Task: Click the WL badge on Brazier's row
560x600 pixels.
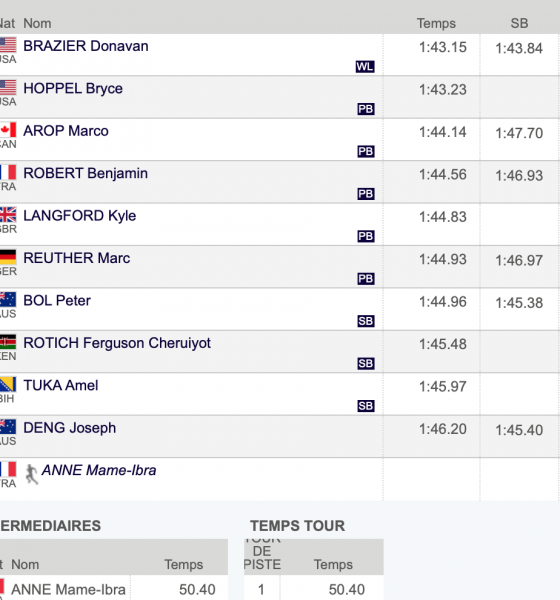Action: tap(365, 67)
